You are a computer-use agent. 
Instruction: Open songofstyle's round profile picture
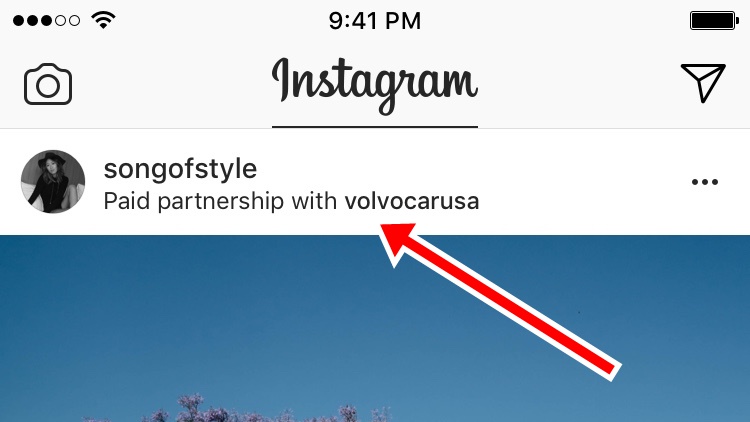53,181
